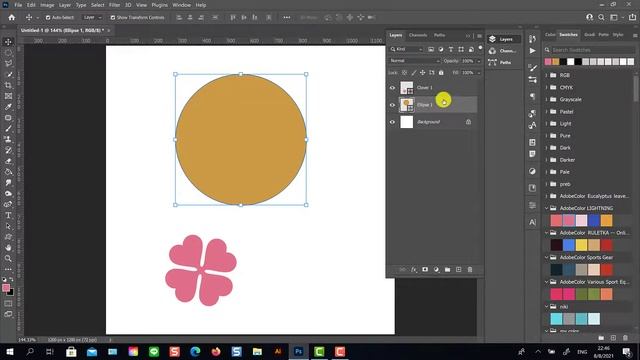Open the Window menu
This screenshot has width=640, height=360.
[x=182, y=5]
